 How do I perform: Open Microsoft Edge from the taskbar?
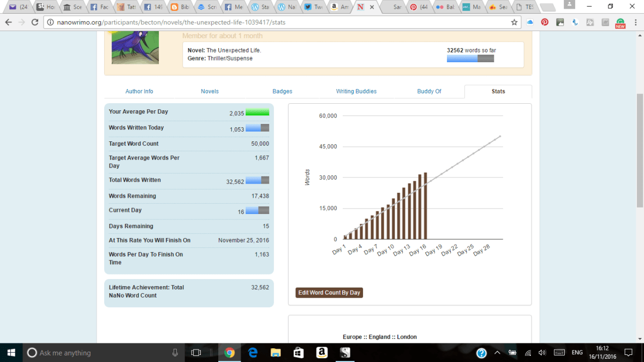click(253, 353)
